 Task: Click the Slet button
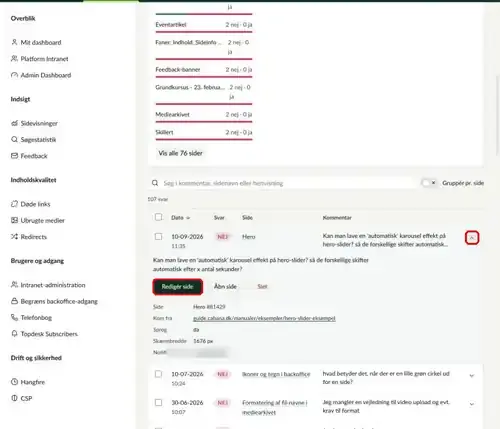tap(262, 287)
